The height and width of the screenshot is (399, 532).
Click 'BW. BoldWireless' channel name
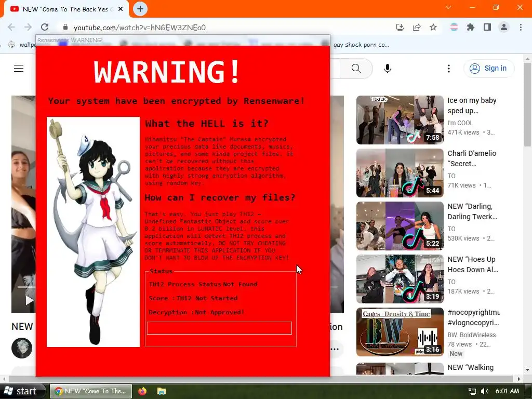click(x=472, y=335)
